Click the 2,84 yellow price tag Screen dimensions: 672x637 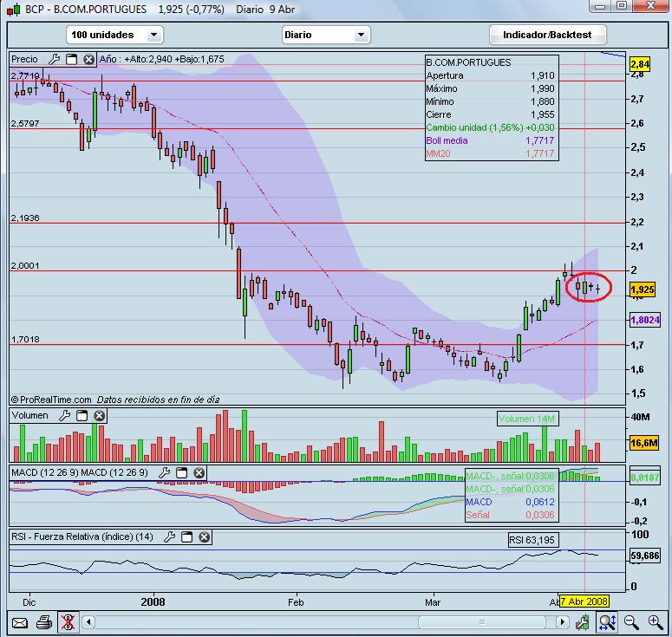pyautogui.click(x=640, y=65)
